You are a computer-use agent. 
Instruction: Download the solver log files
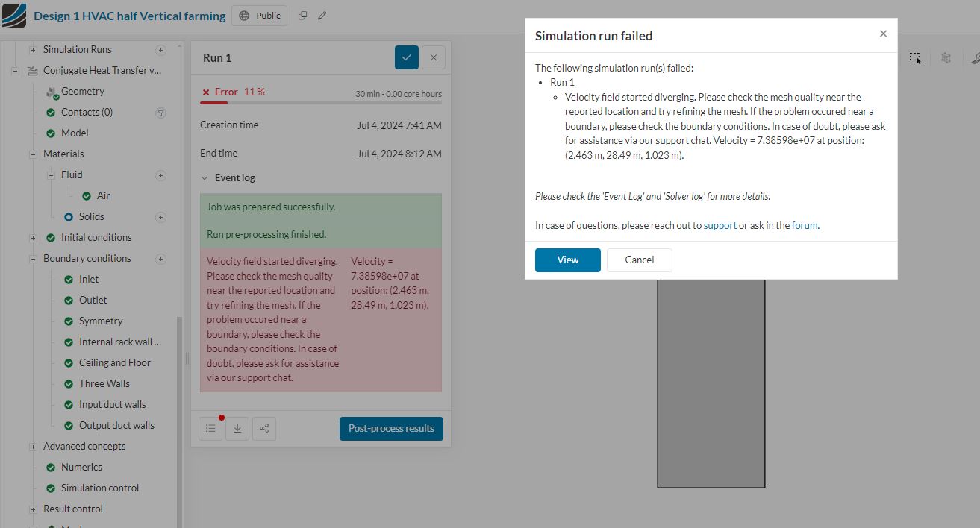(237, 428)
